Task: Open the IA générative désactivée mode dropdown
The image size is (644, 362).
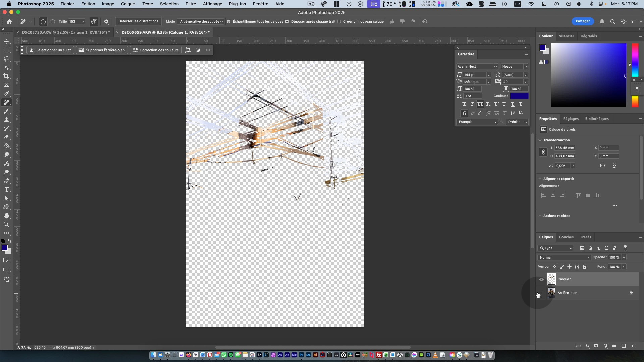Action: tap(201, 22)
